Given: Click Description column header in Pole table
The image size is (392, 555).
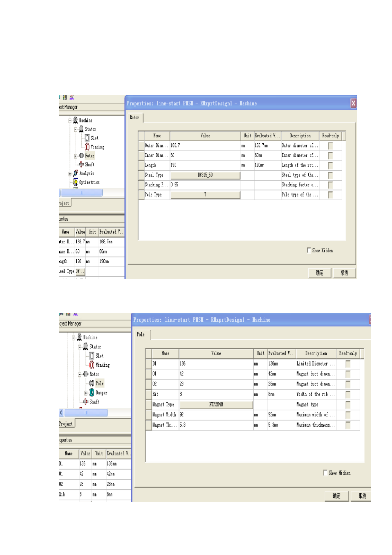Looking at the screenshot, I should (x=316, y=353).
